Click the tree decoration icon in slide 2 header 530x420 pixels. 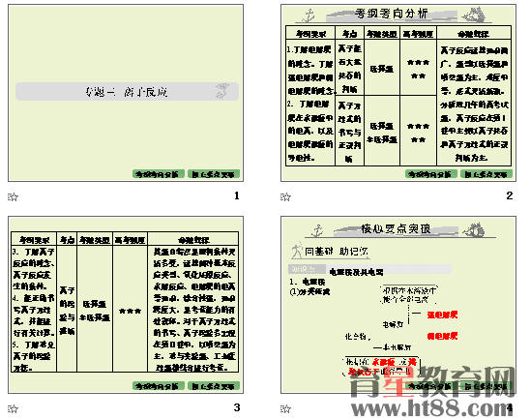pos(474,15)
